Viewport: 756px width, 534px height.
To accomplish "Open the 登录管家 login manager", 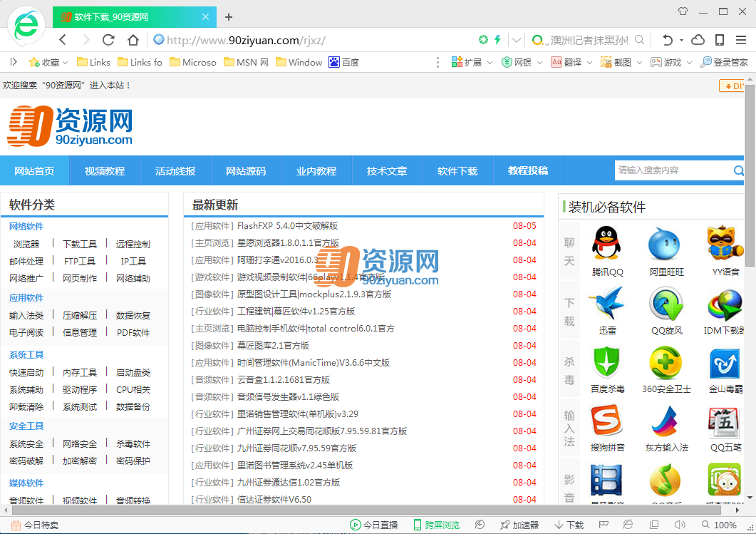I will coord(724,62).
